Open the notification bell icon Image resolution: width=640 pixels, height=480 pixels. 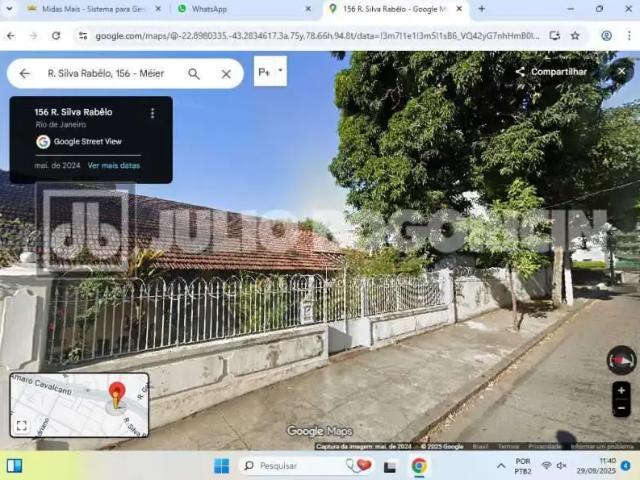tap(625, 466)
